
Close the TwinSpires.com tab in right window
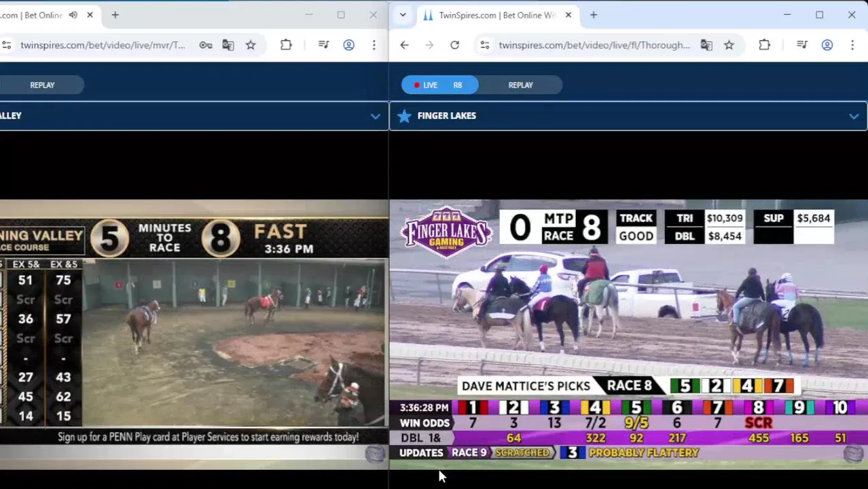coord(568,15)
